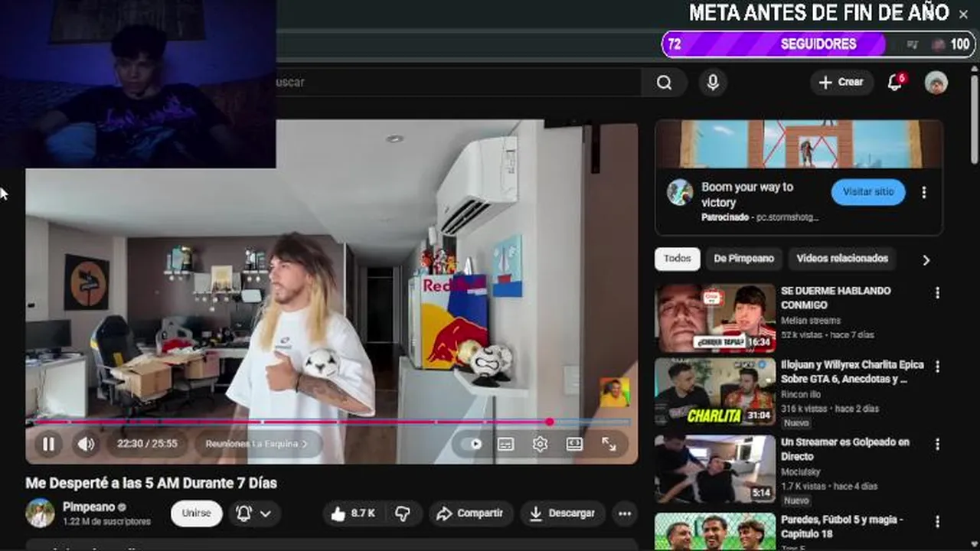Open options for Illojuan y Willyrex video

click(937, 367)
